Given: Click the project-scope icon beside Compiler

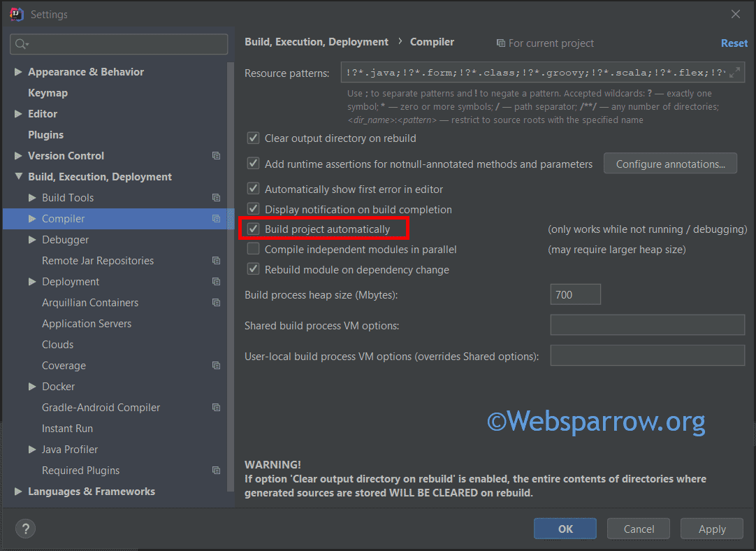Looking at the screenshot, I should pyautogui.click(x=217, y=218).
